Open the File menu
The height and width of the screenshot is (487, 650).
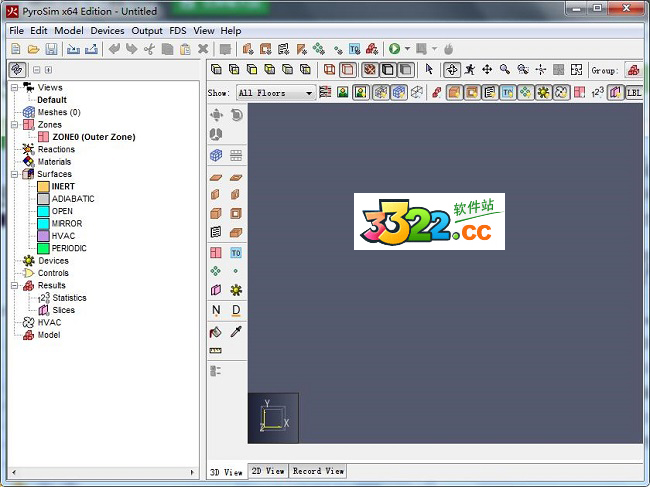pyautogui.click(x=17, y=31)
